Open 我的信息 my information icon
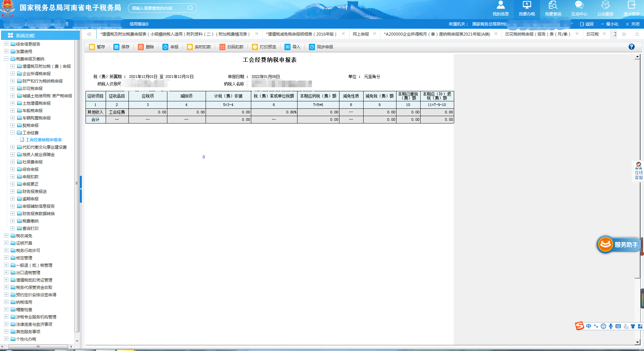 click(x=501, y=8)
